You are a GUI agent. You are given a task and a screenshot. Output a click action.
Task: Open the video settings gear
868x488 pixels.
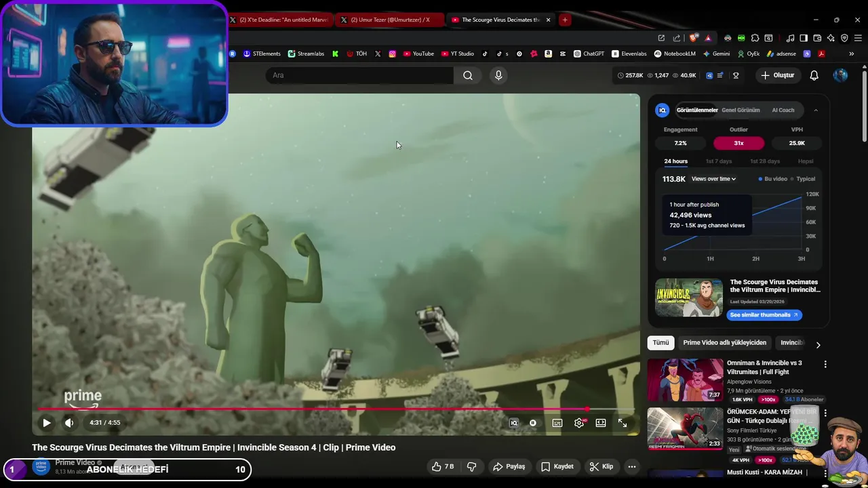coord(579,423)
